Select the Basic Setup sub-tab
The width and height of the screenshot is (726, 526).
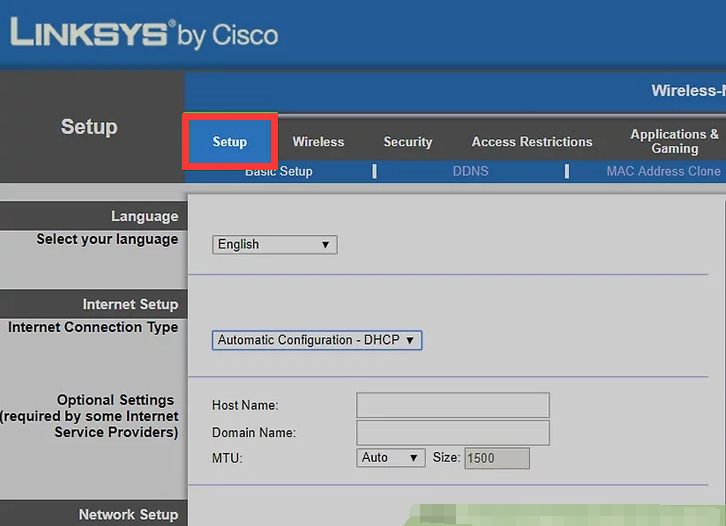(x=278, y=171)
